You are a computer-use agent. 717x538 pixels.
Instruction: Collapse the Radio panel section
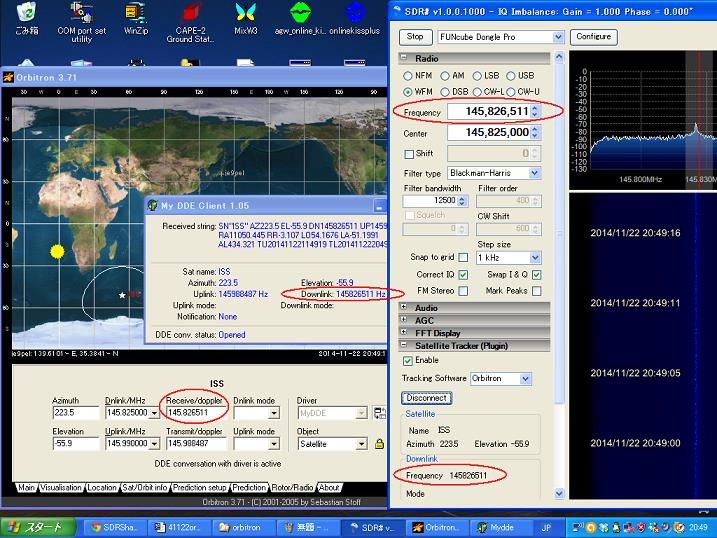pyautogui.click(x=404, y=58)
